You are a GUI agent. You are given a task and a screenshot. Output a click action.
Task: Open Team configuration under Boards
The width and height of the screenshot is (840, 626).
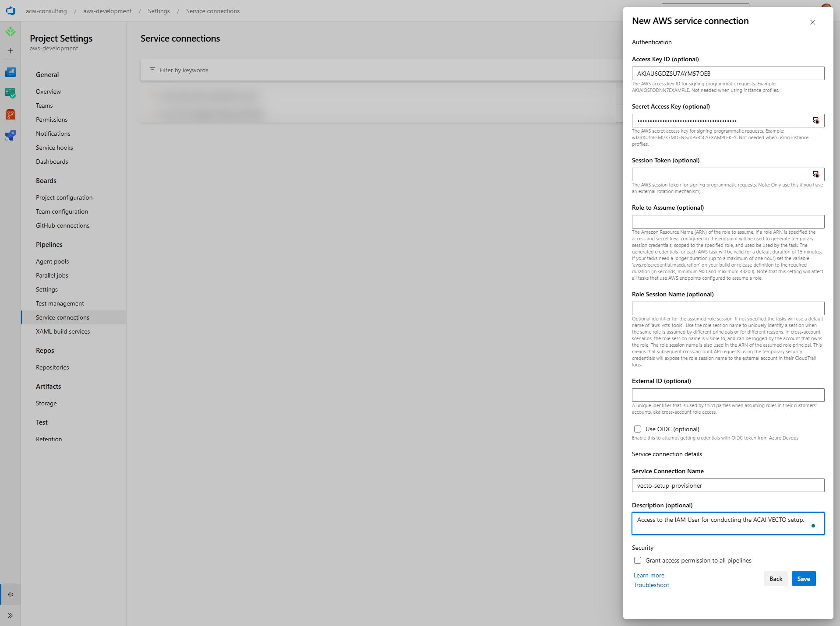[x=62, y=211]
